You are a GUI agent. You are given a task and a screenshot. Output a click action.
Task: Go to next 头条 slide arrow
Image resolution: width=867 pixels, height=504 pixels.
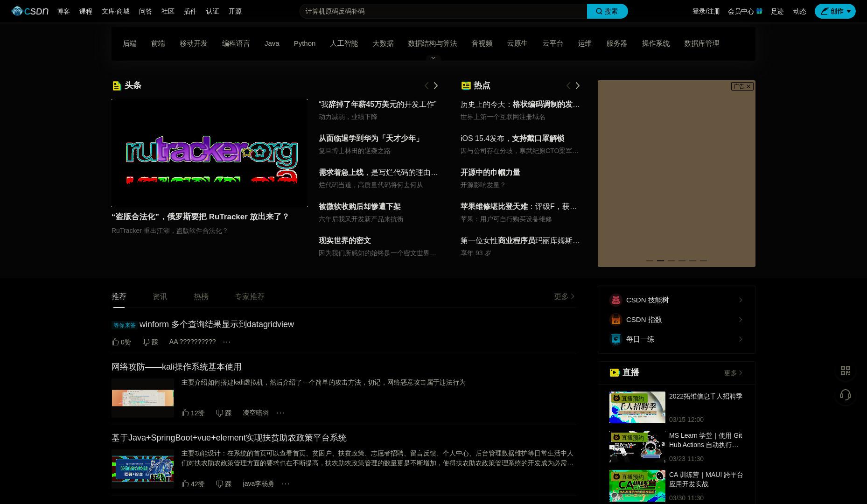[436, 85]
